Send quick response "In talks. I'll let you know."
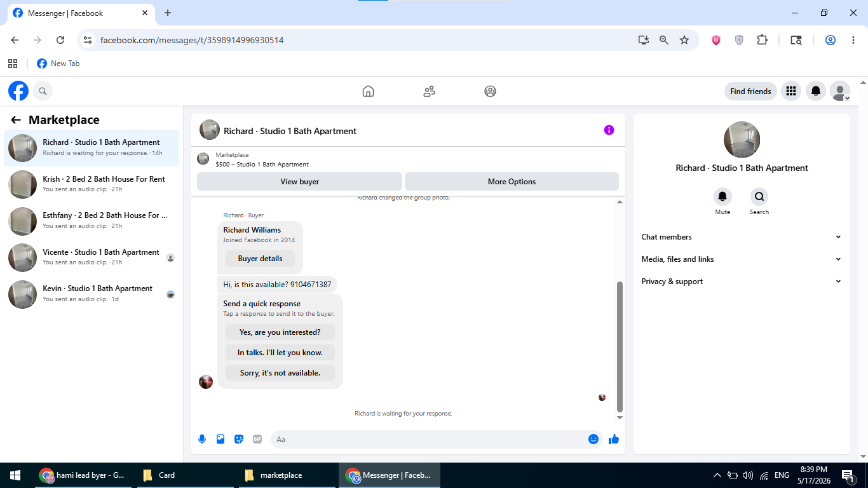The height and width of the screenshot is (488, 868). 280,353
